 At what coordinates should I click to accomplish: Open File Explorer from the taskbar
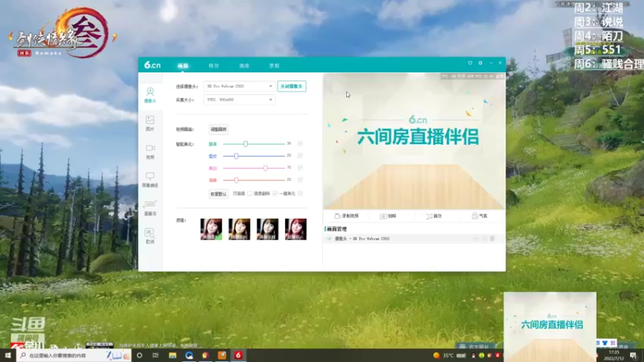tap(172, 356)
